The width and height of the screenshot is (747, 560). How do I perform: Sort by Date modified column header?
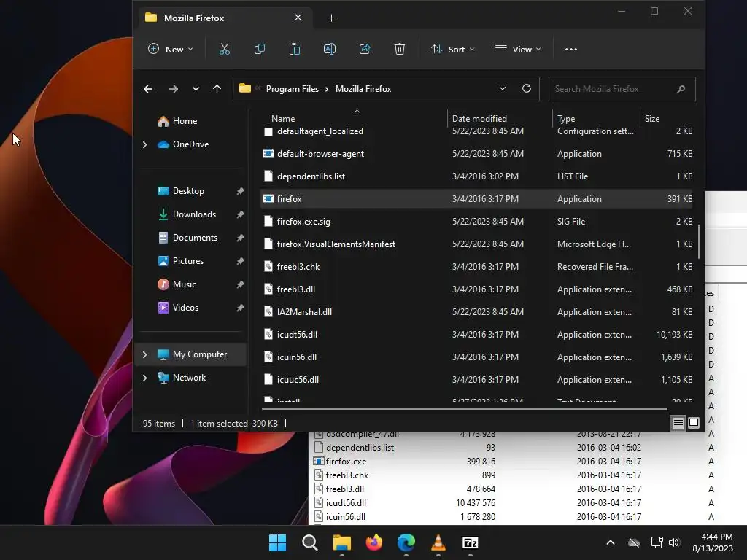coord(479,119)
